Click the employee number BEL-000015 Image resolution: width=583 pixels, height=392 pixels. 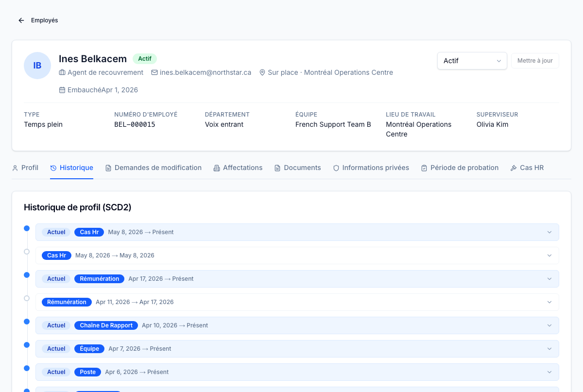(135, 124)
